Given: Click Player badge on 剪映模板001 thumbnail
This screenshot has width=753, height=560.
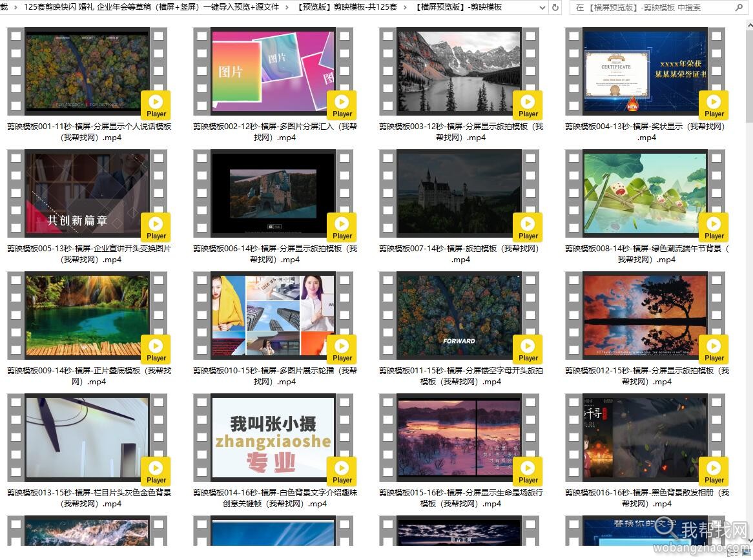Looking at the screenshot, I should (x=156, y=105).
